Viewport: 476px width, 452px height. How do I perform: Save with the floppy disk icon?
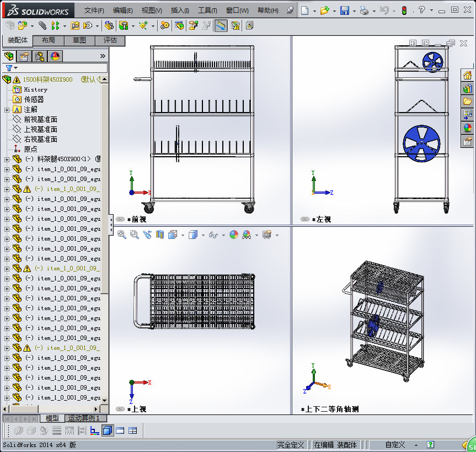pyautogui.click(x=345, y=10)
